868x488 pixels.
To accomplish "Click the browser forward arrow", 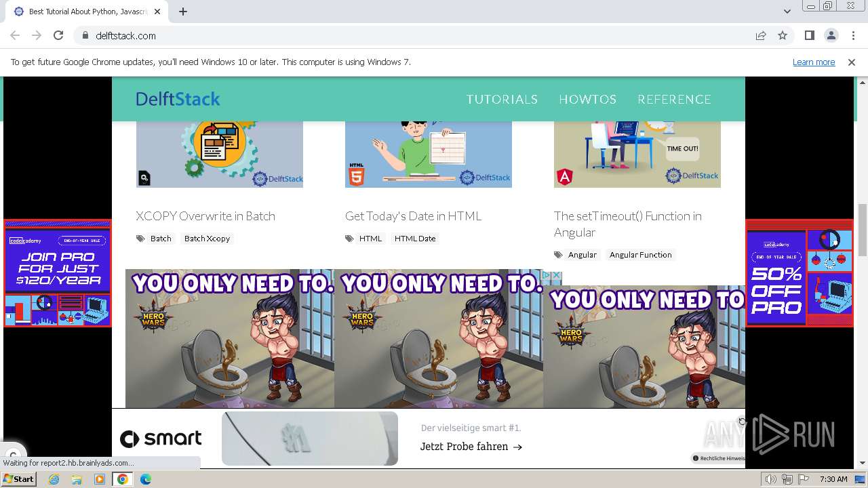I will [37, 35].
